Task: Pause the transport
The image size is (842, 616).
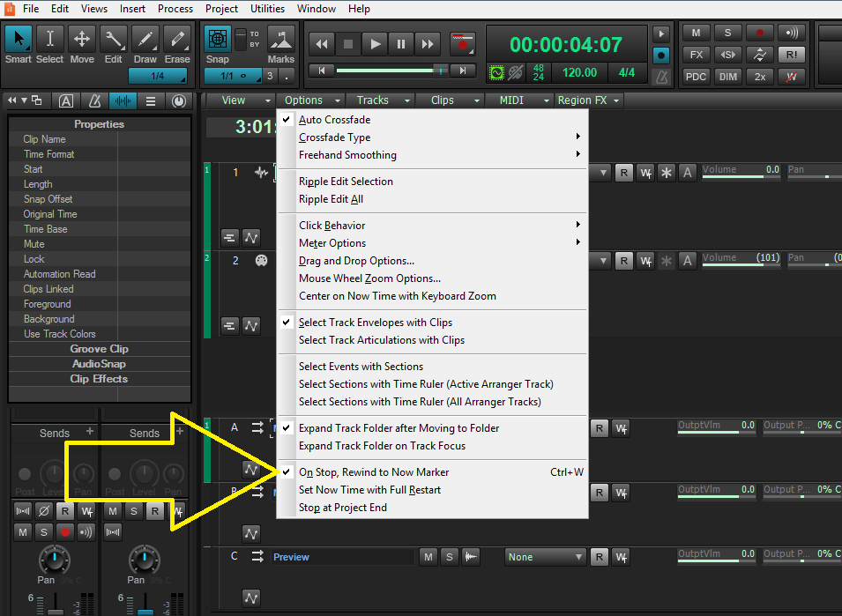Action: (x=401, y=44)
